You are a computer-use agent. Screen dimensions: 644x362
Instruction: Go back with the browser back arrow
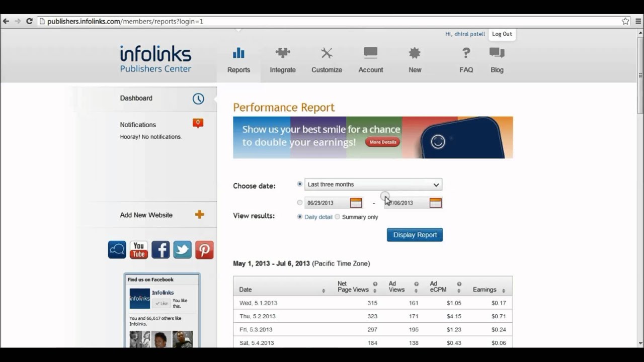coord(6,21)
